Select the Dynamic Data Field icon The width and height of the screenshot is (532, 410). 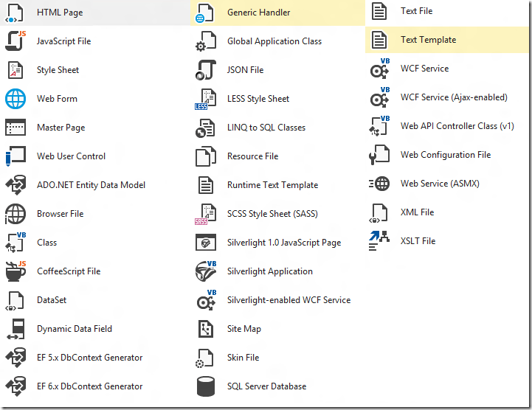[15, 329]
